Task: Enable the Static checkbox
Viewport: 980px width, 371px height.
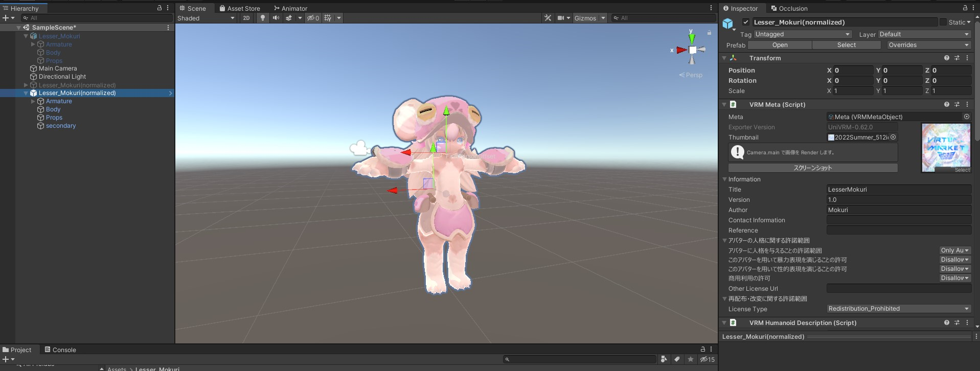Action: (x=943, y=22)
